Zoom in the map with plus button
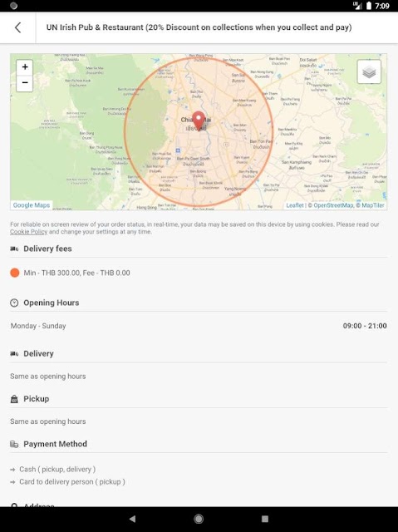Image resolution: width=398 pixels, height=532 pixels. pos(25,67)
